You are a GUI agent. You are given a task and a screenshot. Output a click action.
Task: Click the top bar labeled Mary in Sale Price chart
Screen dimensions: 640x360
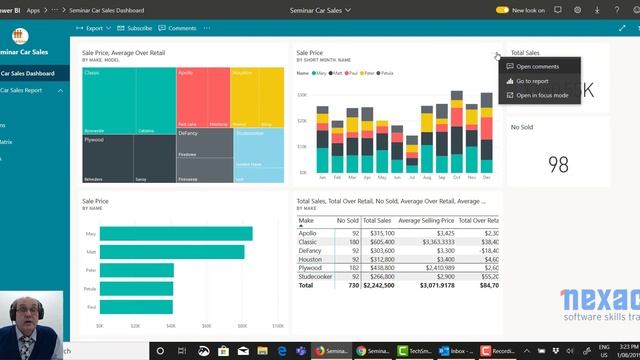(x=176, y=233)
